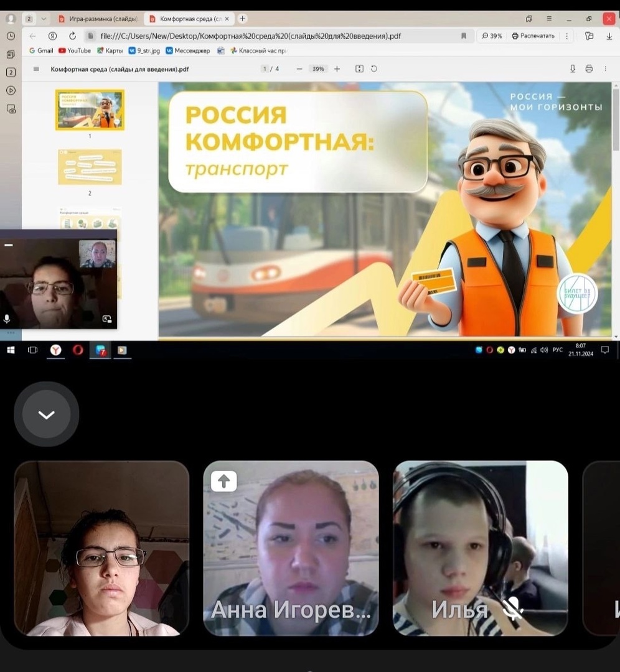Reload the page with the refresh icon

pyautogui.click(x=72, y=36)
